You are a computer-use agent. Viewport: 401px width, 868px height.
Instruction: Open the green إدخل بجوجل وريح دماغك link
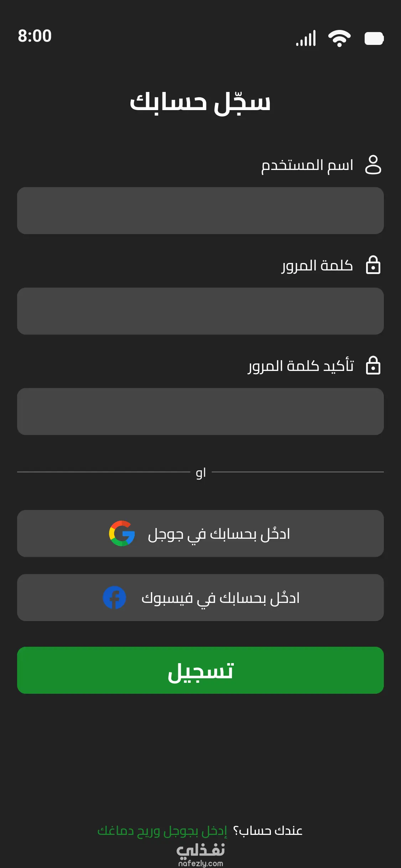(x=162, y=831)
